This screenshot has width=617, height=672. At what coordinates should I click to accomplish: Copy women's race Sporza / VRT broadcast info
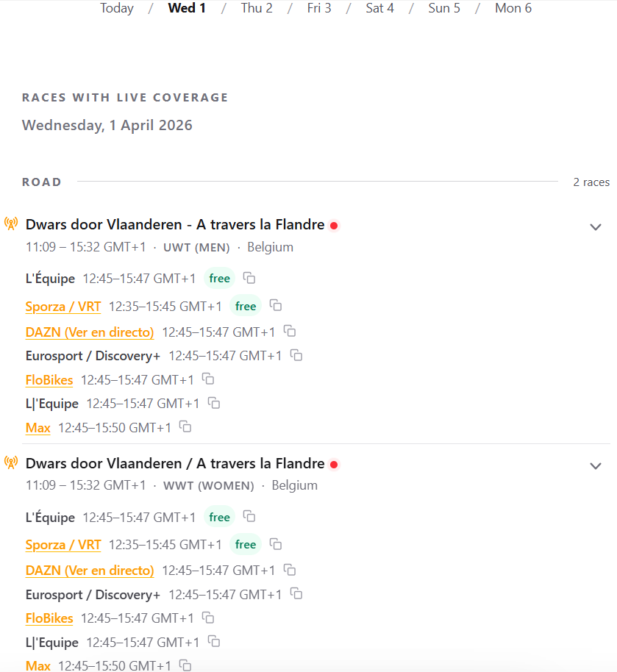click(x=275, y=544)
